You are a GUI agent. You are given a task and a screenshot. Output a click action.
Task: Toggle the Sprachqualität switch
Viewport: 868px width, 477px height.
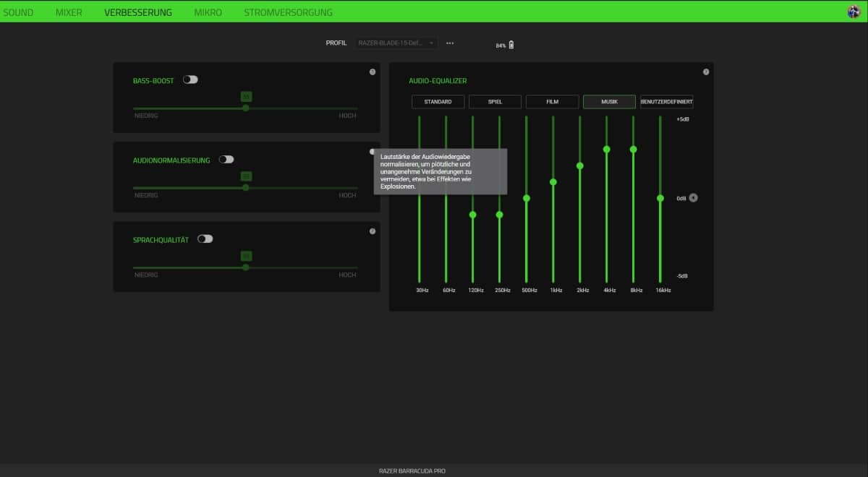pos(205,239)
